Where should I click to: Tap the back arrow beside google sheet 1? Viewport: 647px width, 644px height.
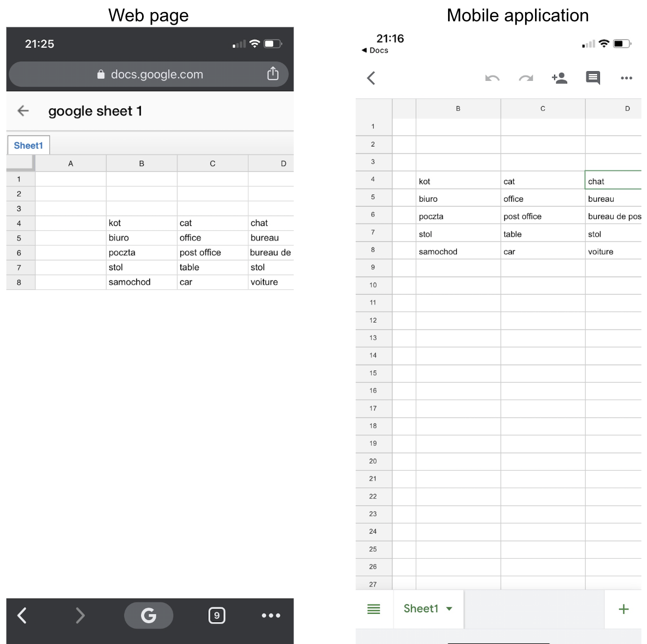(x=23, y=110)
